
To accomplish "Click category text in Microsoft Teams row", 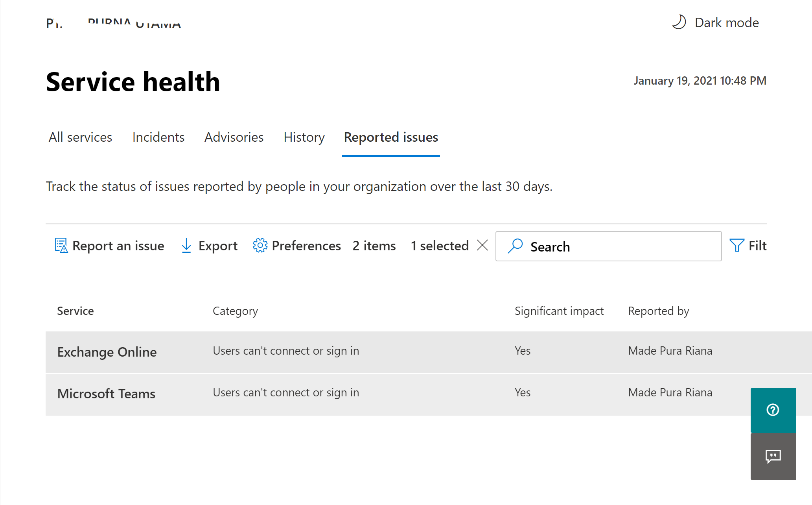I will coord(286,392).
